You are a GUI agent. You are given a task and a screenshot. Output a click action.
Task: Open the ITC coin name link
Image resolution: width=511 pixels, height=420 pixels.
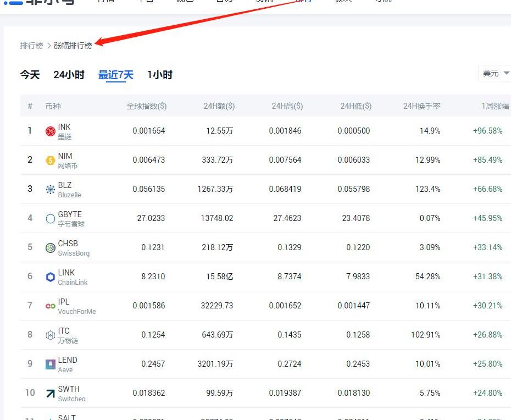[64, 331]
